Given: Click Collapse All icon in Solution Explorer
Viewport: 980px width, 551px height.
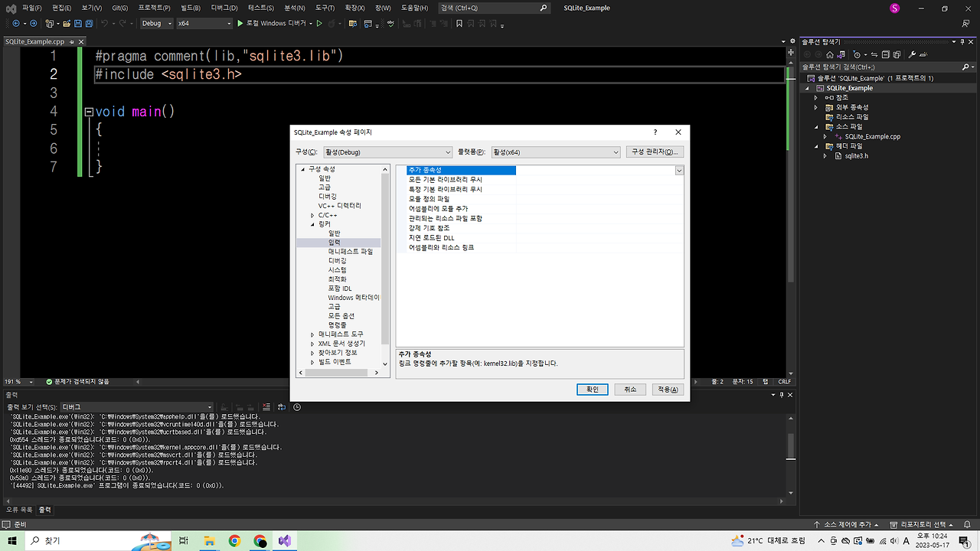Looking at the screenshot, I should pyautogui.click(x=886, y=55).
